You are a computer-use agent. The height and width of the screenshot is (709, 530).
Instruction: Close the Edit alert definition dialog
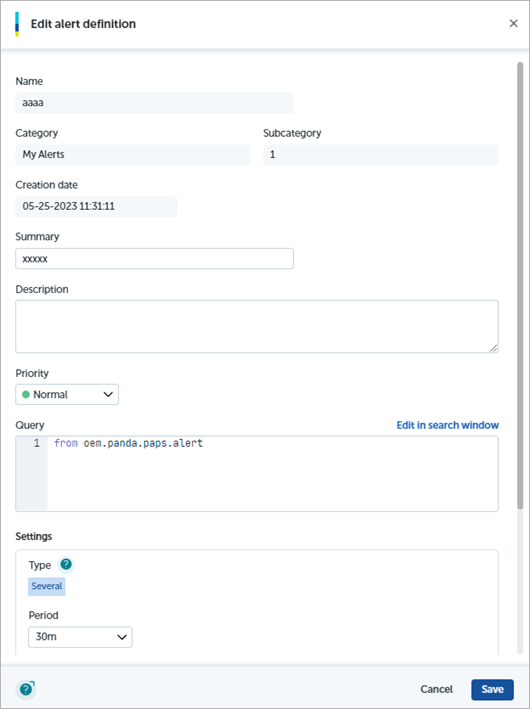tap(513, 24)
